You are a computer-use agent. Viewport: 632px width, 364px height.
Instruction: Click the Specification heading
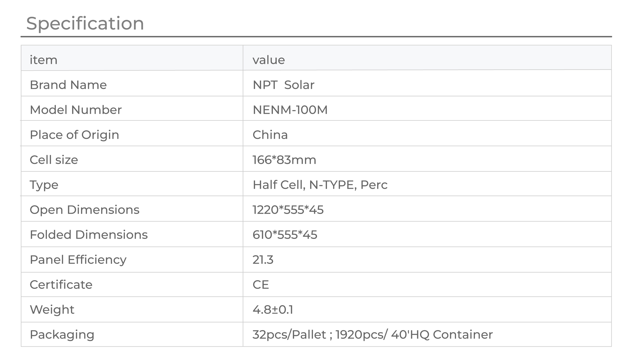[x=85, y=23]
